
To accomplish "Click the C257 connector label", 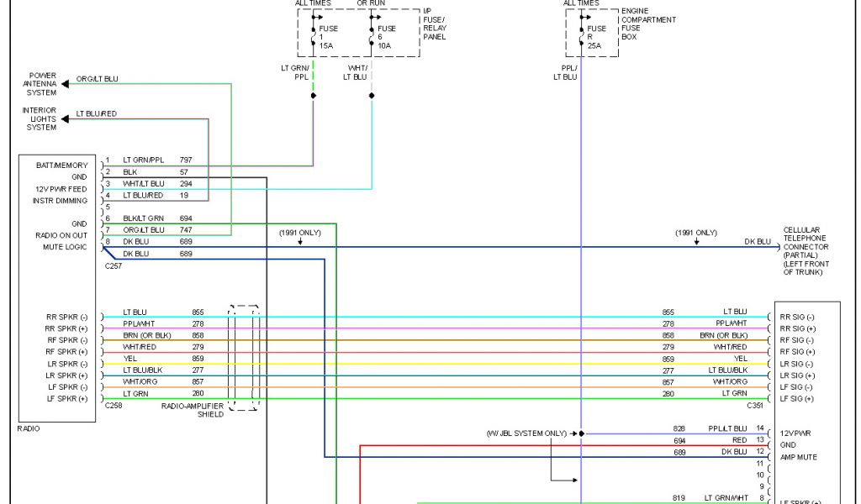I will [x=113, y=265].
